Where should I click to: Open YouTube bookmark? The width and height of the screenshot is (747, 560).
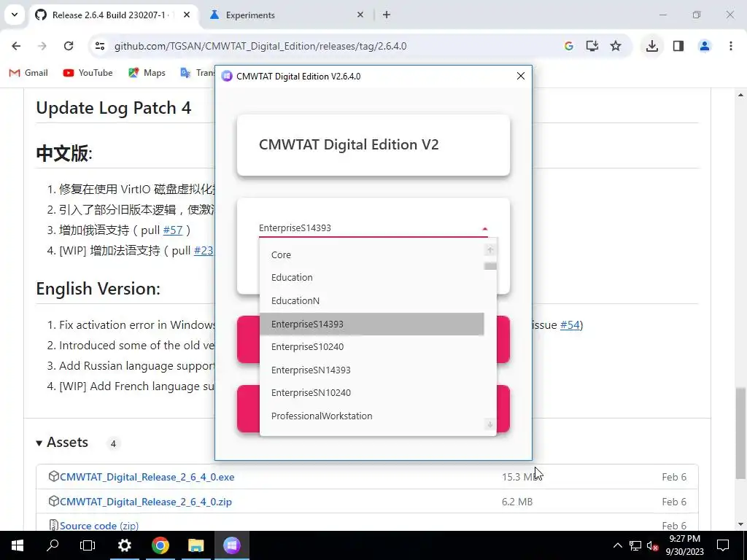tap(88, 73)
